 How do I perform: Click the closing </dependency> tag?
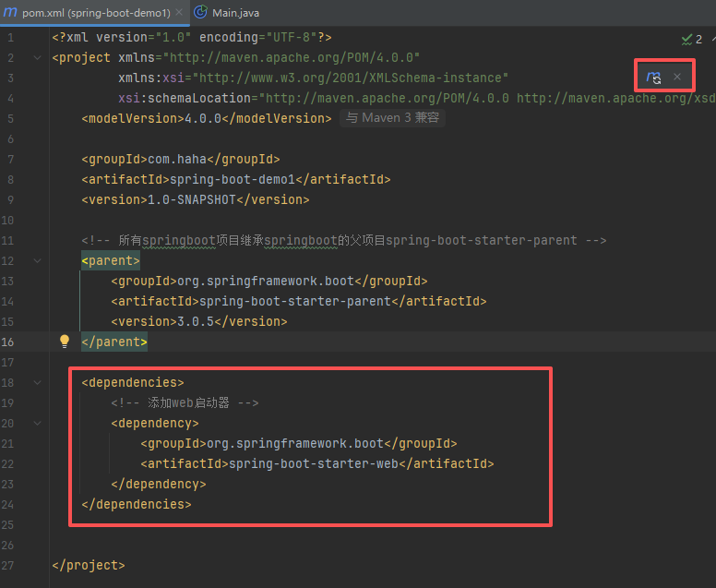[x=159, y=485]
